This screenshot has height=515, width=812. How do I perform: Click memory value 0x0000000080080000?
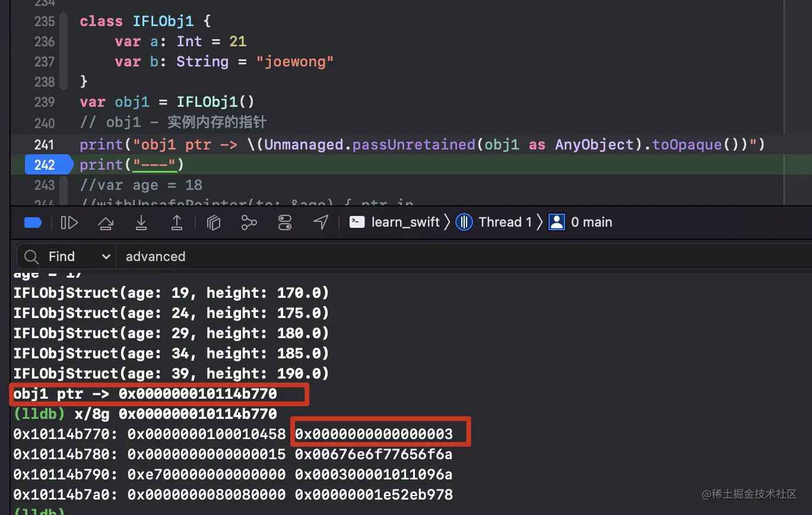coord(207,495)
